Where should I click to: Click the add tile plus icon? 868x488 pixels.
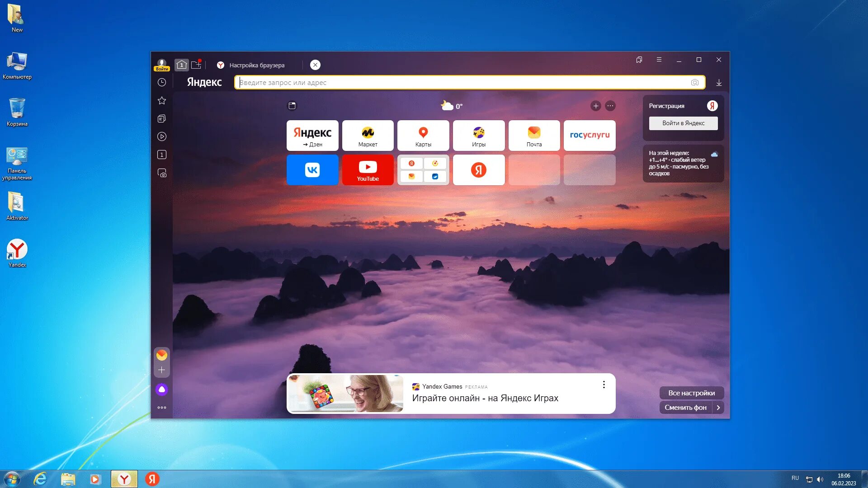click(596, 106)
